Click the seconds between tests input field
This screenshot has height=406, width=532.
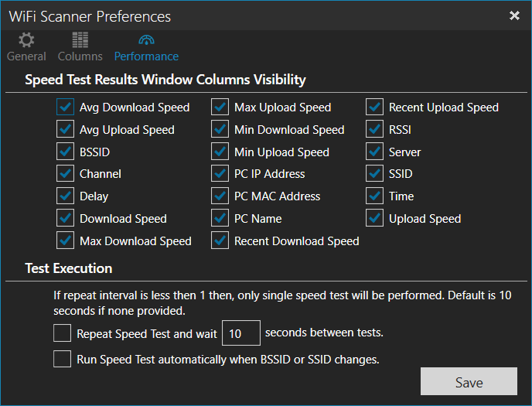(x=240, y=334)
